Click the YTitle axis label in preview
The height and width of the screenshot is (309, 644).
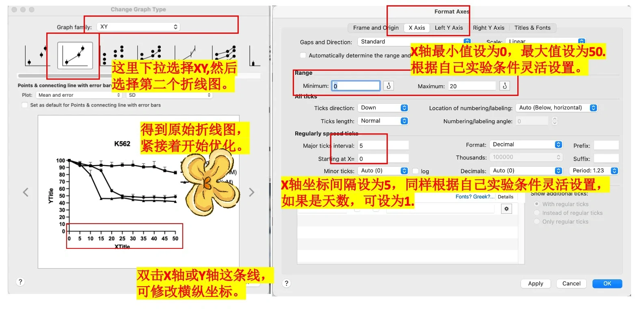click(x=51, y=196)
